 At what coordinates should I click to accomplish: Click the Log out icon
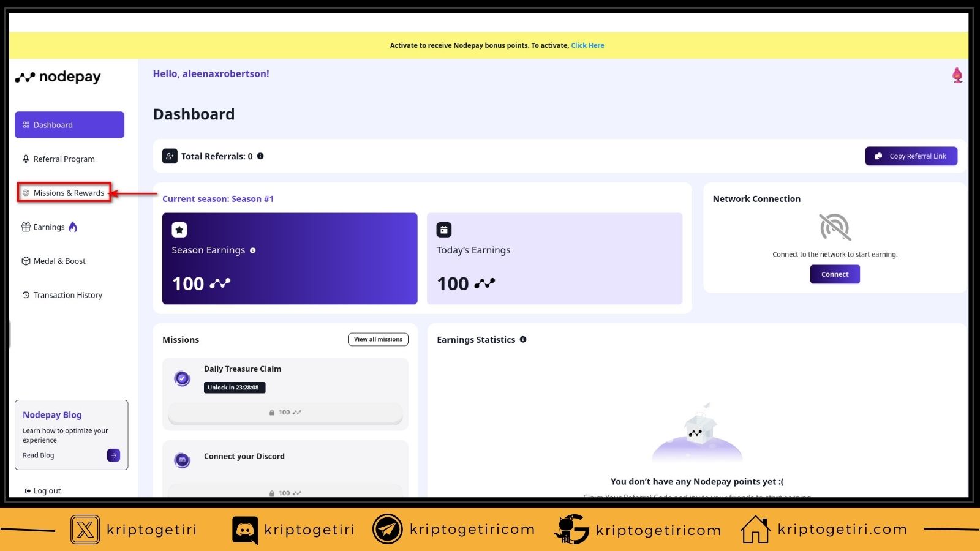[28, 491]
